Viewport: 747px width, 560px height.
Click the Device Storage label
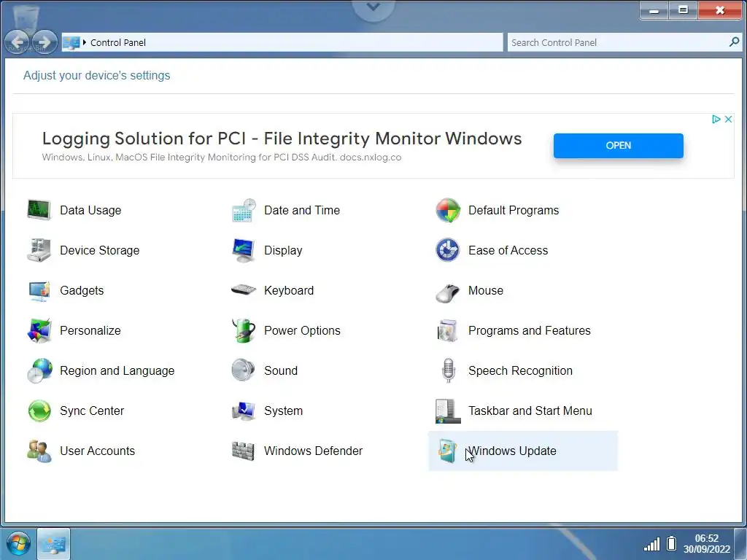99,251
